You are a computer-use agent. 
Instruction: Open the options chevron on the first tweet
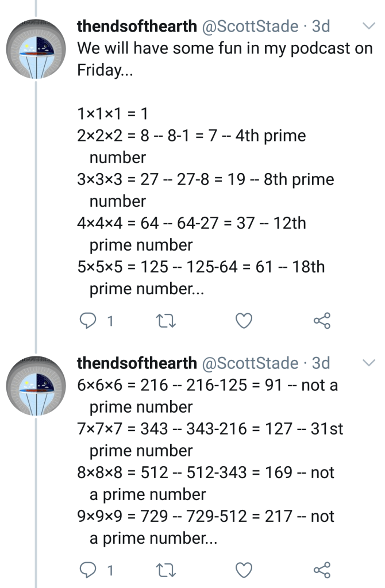click(x=368, y=26)
